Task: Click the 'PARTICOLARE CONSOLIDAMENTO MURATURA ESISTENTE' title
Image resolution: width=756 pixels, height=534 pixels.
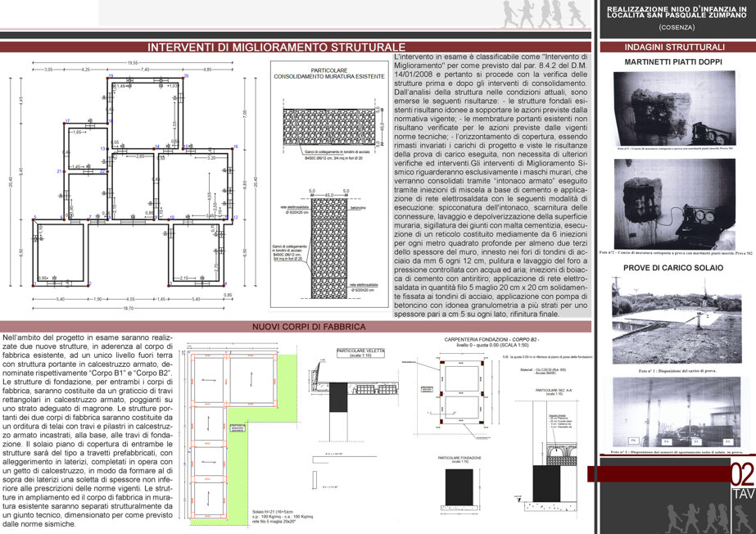Action: click(329, 73)
